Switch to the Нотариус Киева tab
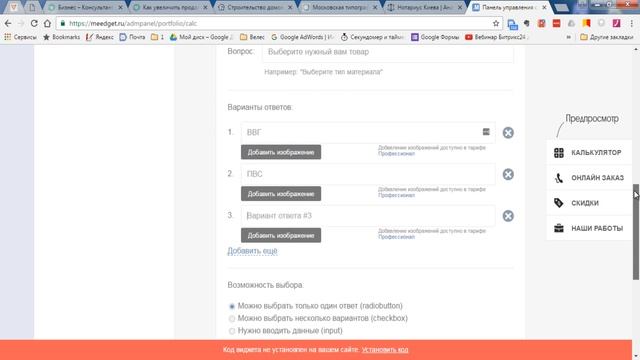Viewport: 640px width, 360px height. (x=424, y=7)
